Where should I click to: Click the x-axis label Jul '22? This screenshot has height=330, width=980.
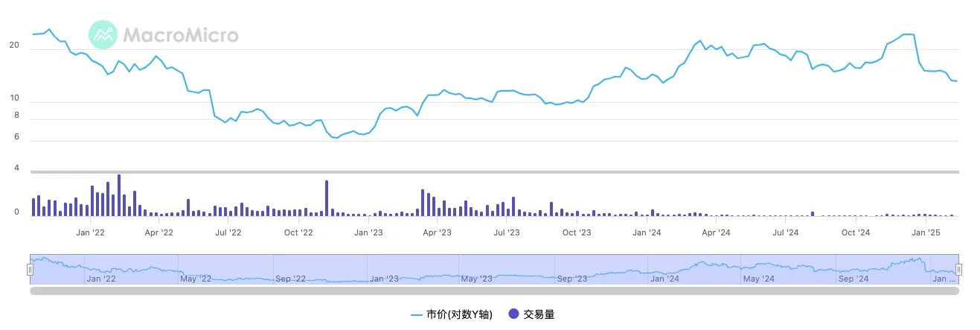(228, 232)
